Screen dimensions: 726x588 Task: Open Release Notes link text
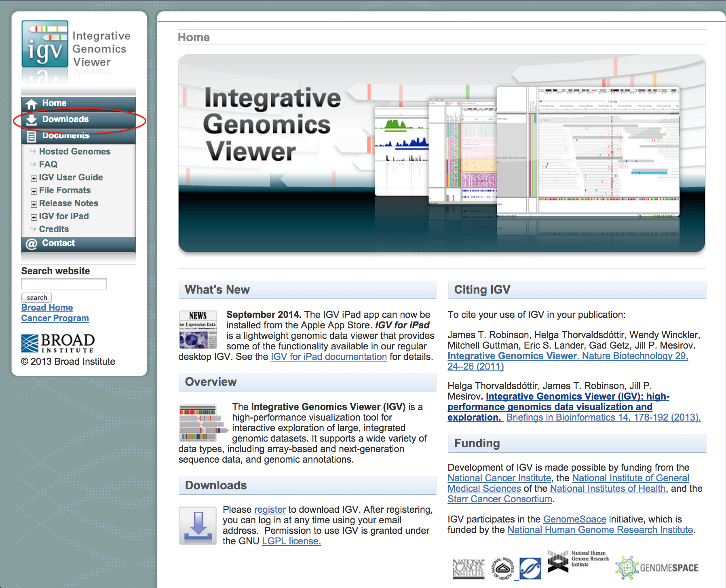[69, 203]
